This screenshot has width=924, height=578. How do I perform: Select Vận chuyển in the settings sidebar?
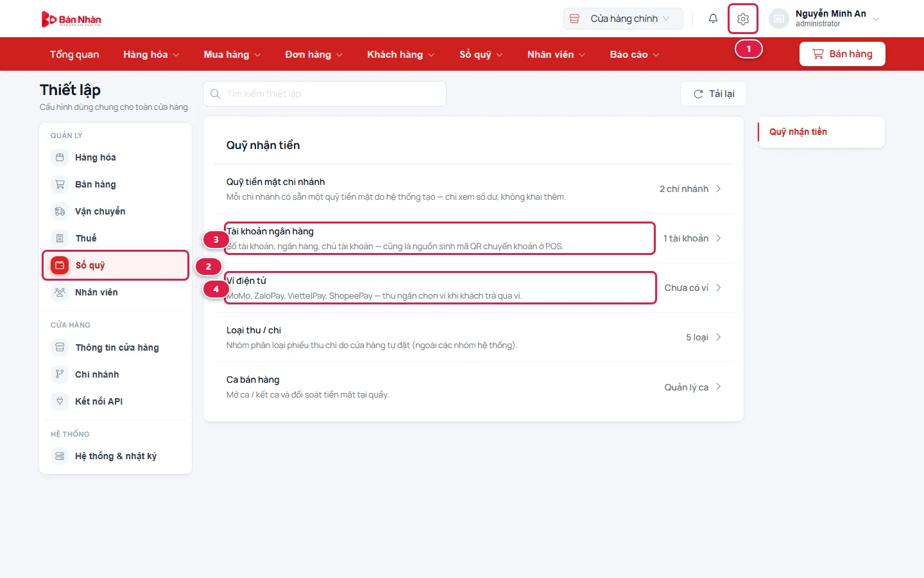(x=116, y=211)
